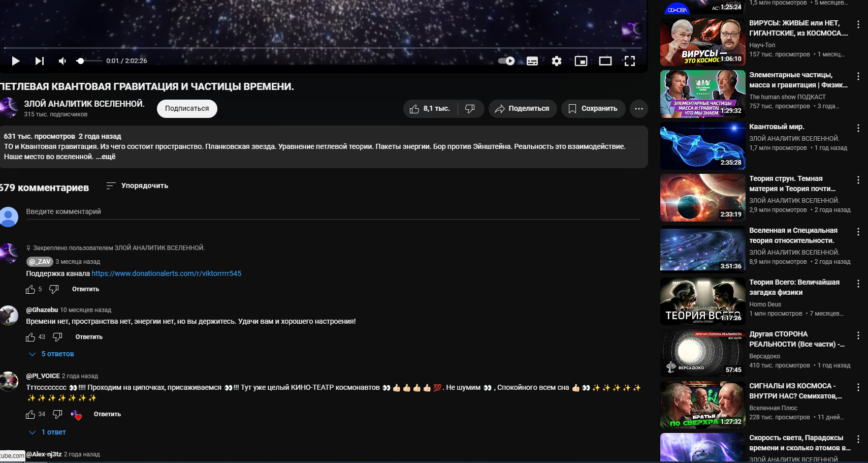Expand 5 ответов replies
Image resolution: width=868 pixels, height=463 pixels.
click(x=51, y=354)
